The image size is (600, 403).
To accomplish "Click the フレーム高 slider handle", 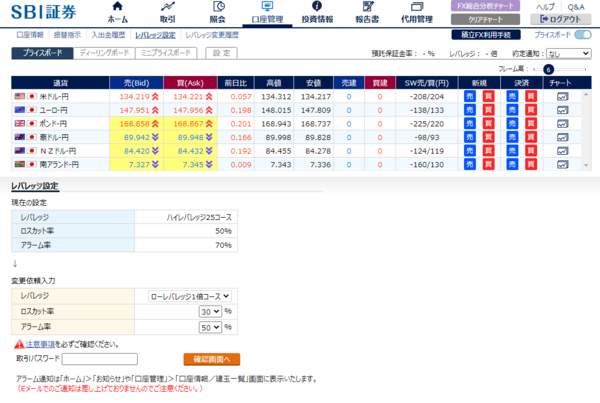I will [548, 69].
